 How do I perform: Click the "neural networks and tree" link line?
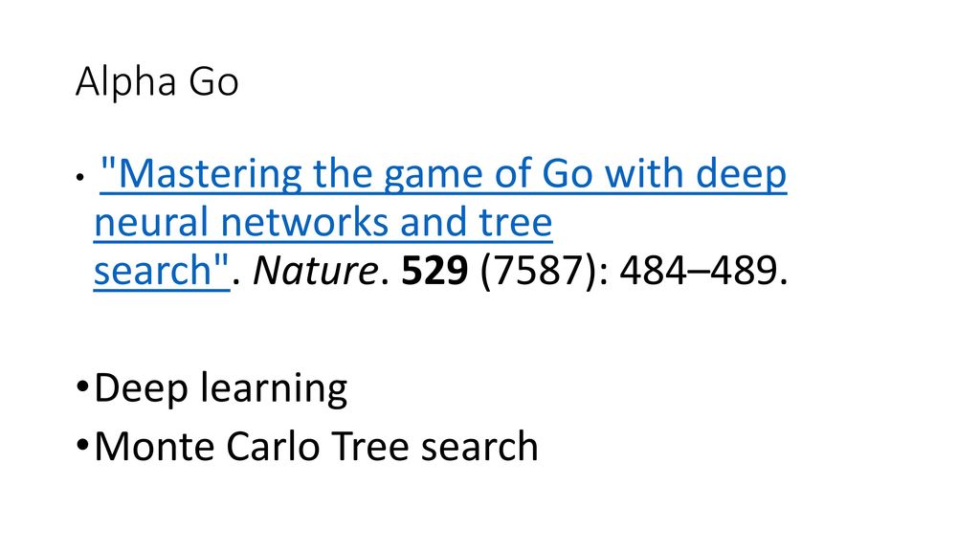click(x=323, y=222)
